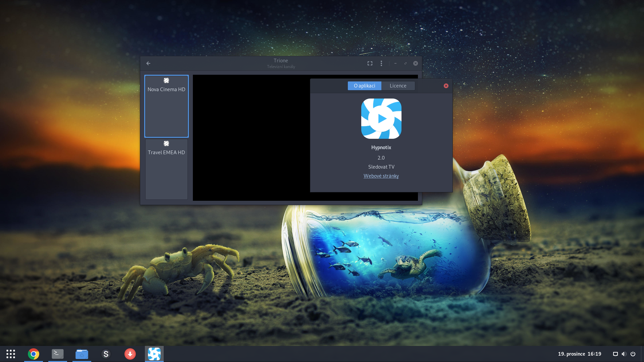This screenshot has width=644, height=362.
Task: Open the Hypnotix kebab menu
Action: 381,63
